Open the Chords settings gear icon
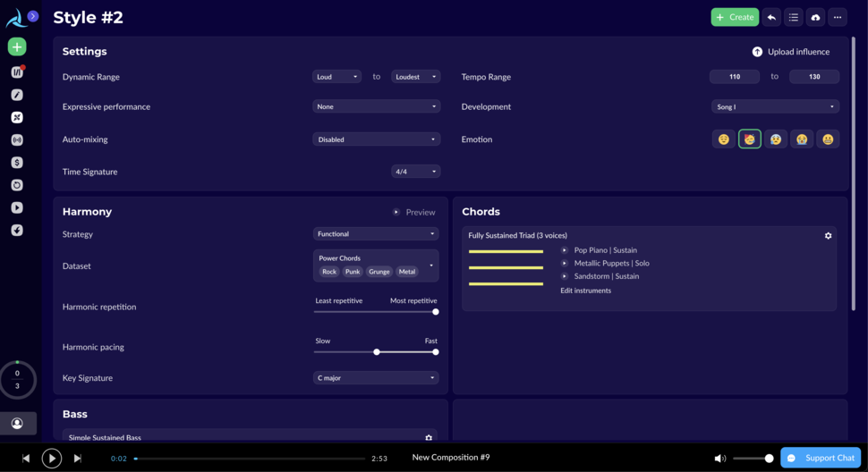 coord(828,236)
